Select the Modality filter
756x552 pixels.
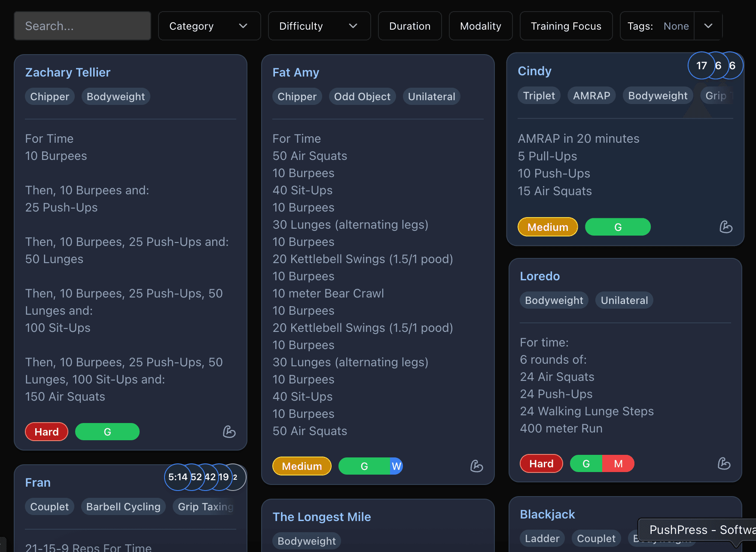point(480,26)
